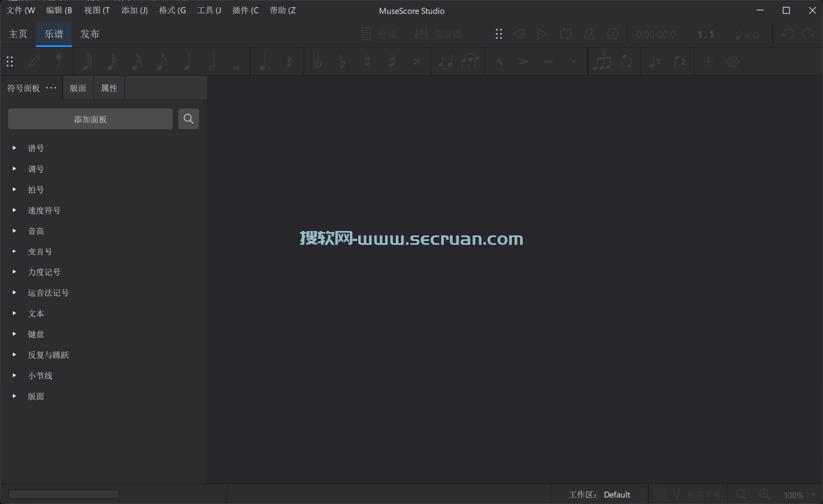Toggle the augmentation dot
This screenshot has width=823, height=504.
pos(264,61)
